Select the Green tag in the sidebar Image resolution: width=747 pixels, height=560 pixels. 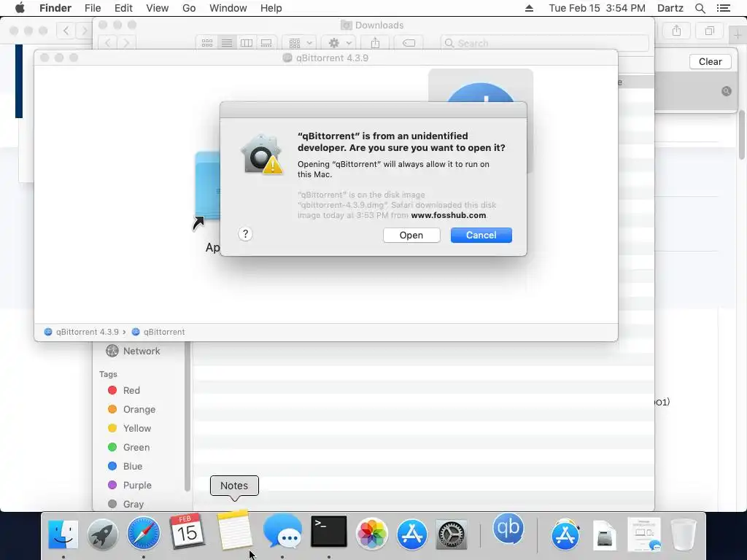(128, 447)
